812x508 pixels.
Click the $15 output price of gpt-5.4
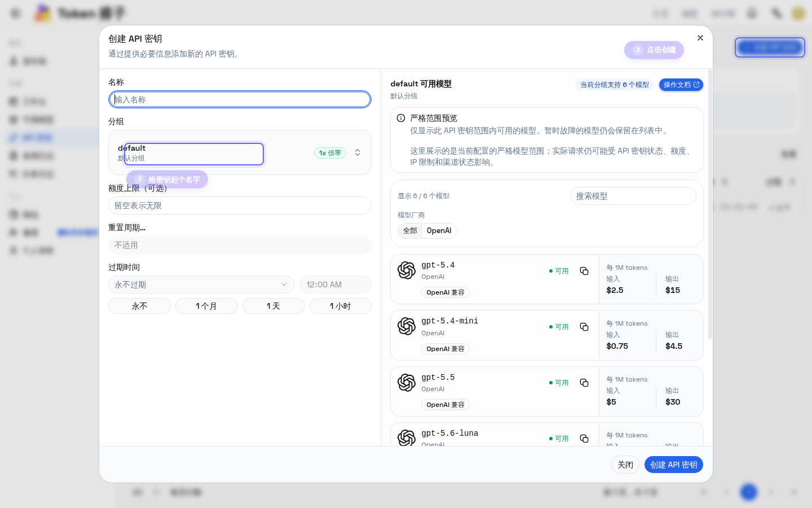673,290
